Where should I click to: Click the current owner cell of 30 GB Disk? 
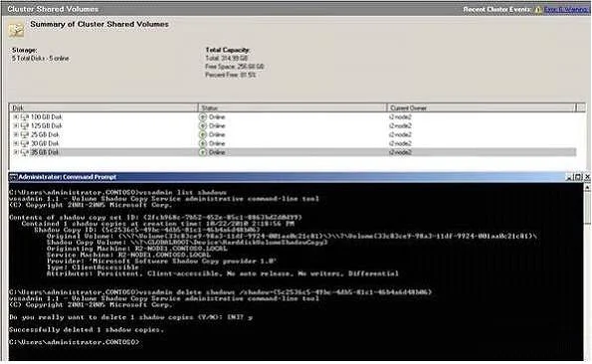[x=400, y=144]
